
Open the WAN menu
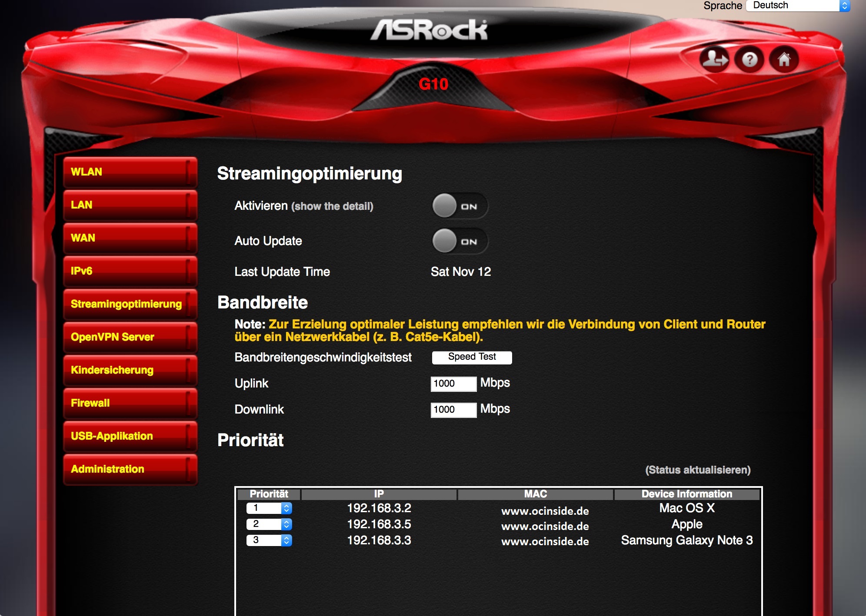pyautogui.click(x=130, y=238)
